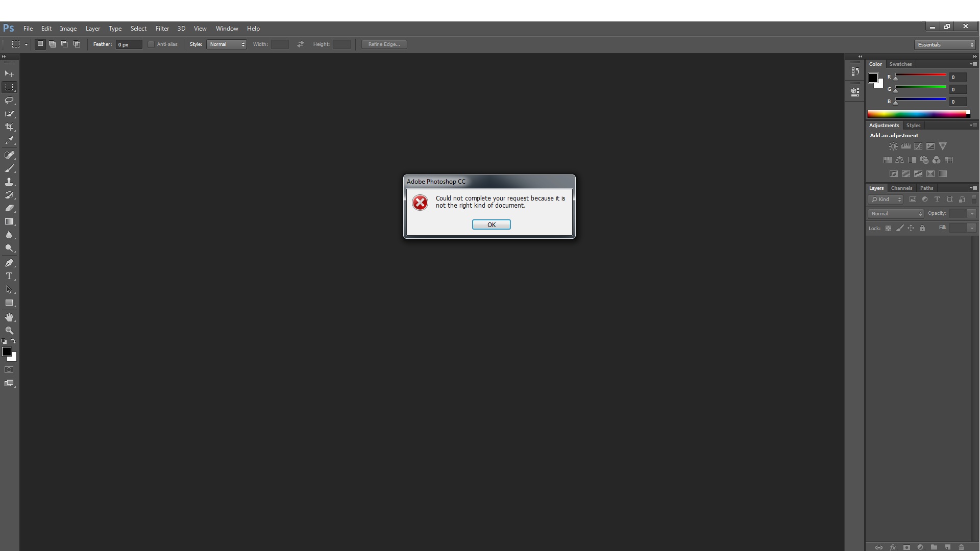The image size is (980, 551).
Task: Change screen mode at toolbar bottom
Action: coord(9,383)
